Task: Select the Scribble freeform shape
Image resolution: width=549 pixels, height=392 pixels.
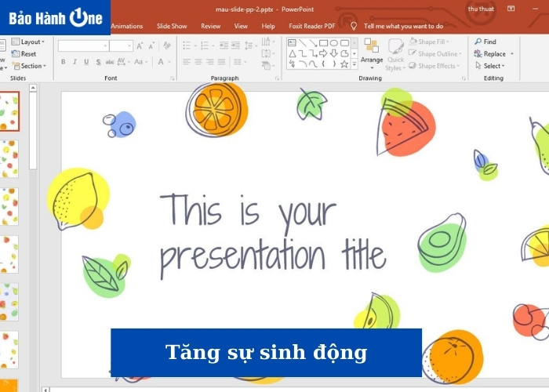Action: (292, 64)
